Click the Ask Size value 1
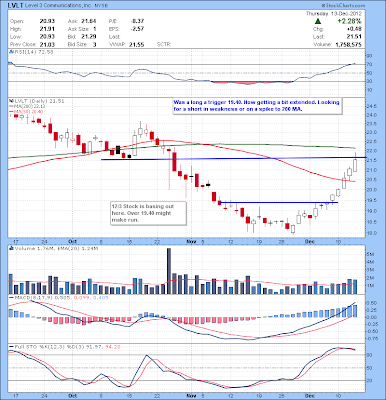 pyautogui.click(x=94, y=29)
